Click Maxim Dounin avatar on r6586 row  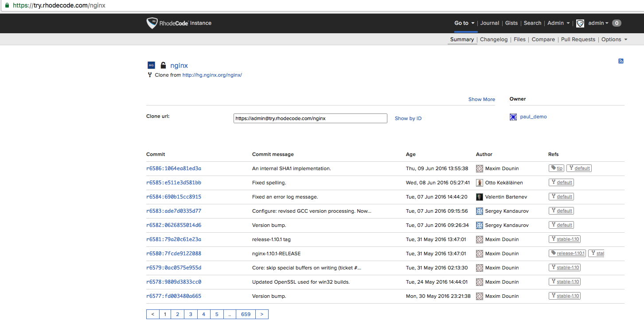tap(480, 168)
